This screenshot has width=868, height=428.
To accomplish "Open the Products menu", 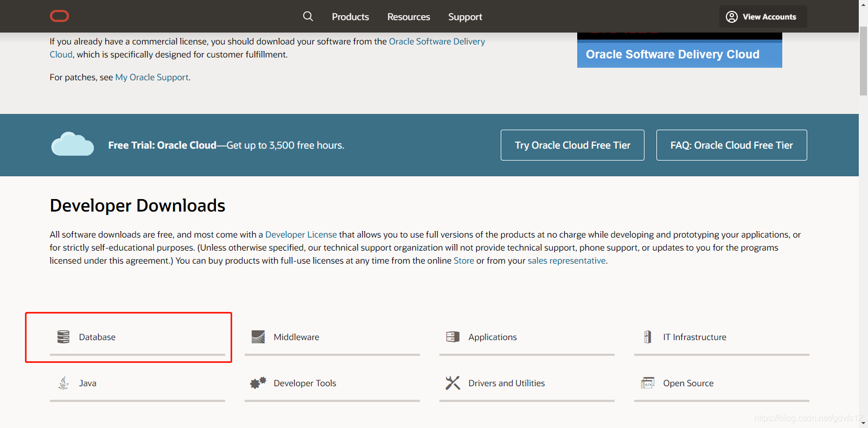I will point(350,17).
